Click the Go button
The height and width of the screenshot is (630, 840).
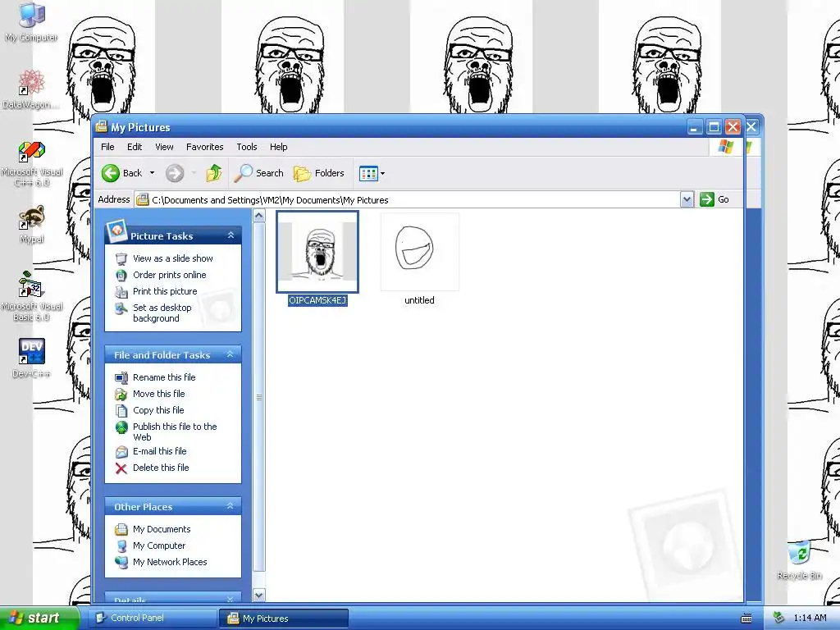714,200
